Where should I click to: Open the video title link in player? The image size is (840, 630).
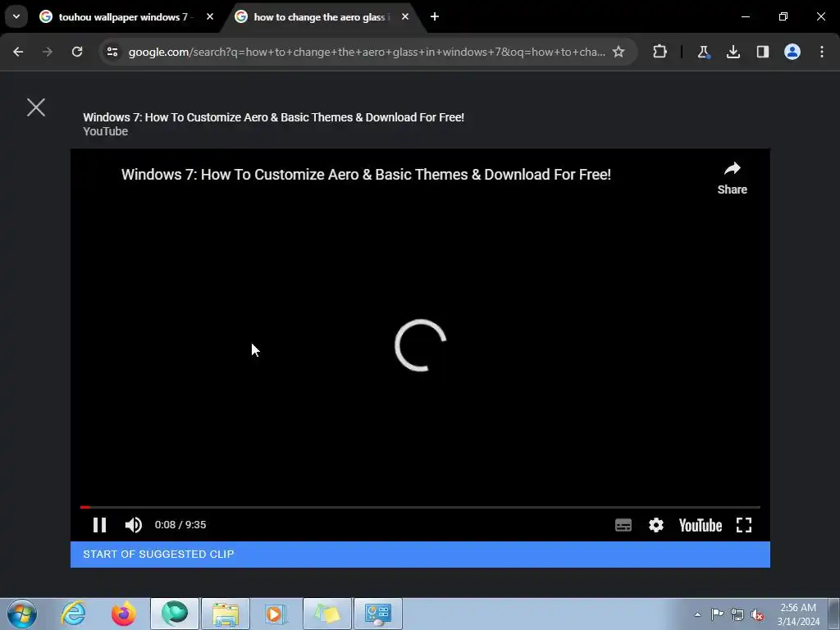click(366, 175)
